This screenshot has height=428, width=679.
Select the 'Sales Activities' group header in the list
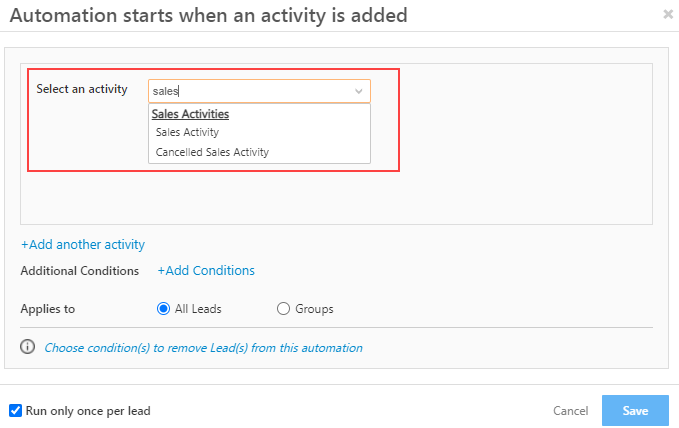(190, 114)
